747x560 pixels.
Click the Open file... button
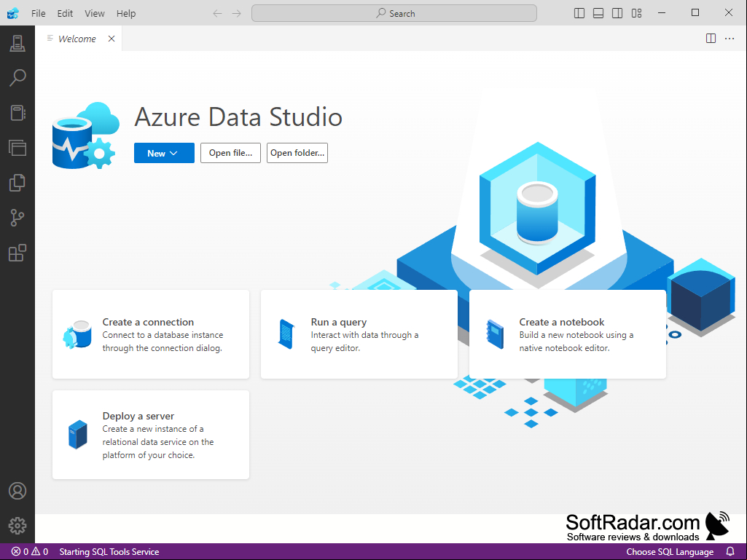230,153
